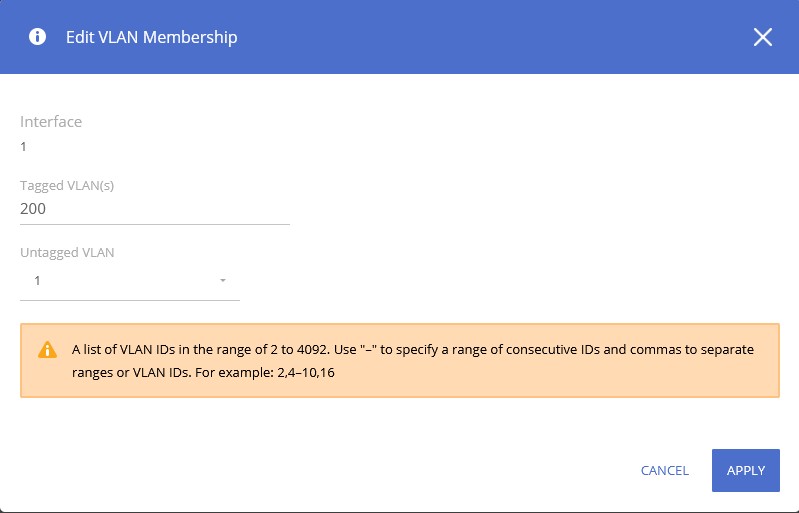
Task: Select the Untagged VLAN value 1
Action: pos(38,281)
